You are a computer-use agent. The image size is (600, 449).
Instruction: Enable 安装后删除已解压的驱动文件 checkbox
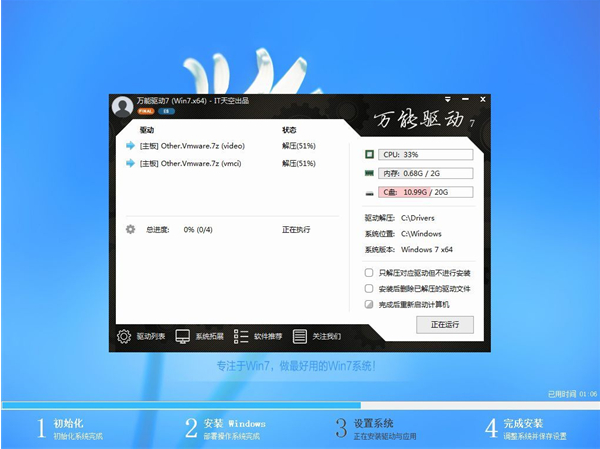(x=369, y=288)
